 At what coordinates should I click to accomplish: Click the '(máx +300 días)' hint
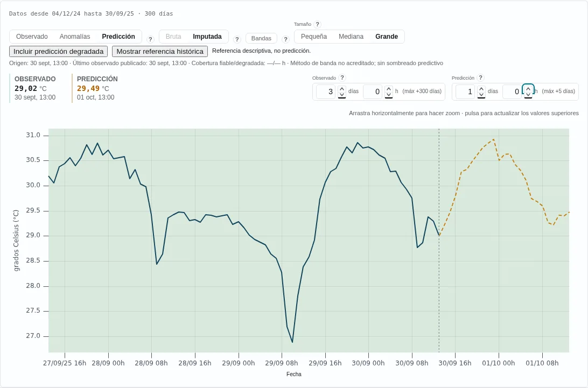coord(422,91)
